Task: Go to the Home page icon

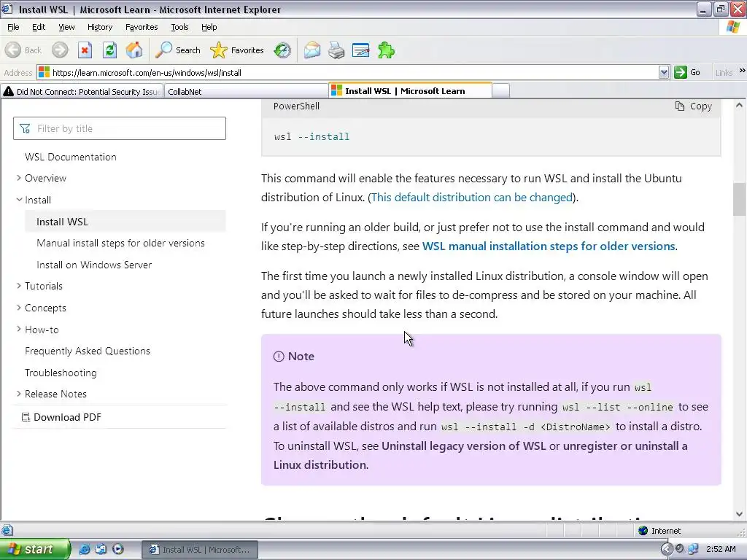Action: (x=134, y=50)
